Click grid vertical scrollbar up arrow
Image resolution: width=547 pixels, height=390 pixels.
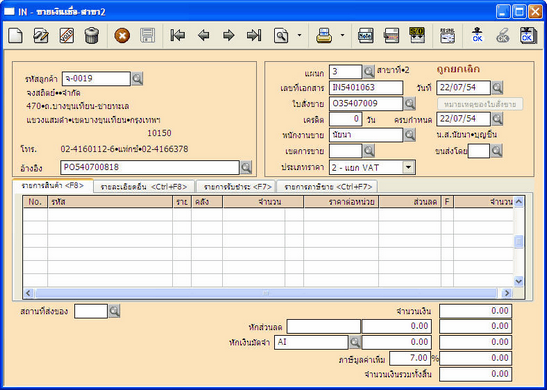518,202
